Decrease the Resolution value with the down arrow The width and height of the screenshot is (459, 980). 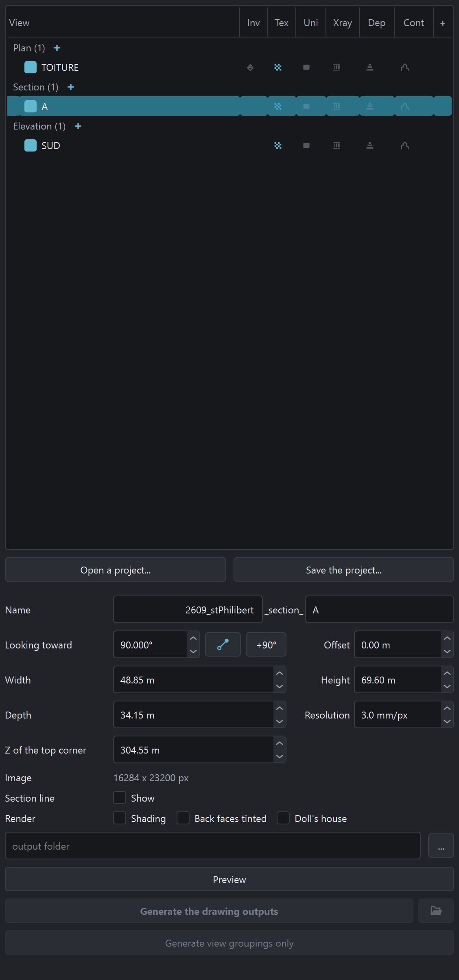[x=447, y=721]
